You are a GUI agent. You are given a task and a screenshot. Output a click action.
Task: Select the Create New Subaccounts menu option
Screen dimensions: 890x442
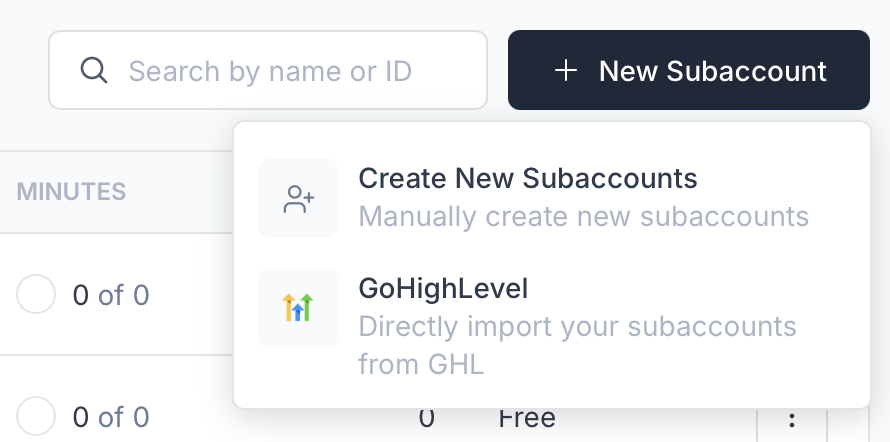(527, 179)
